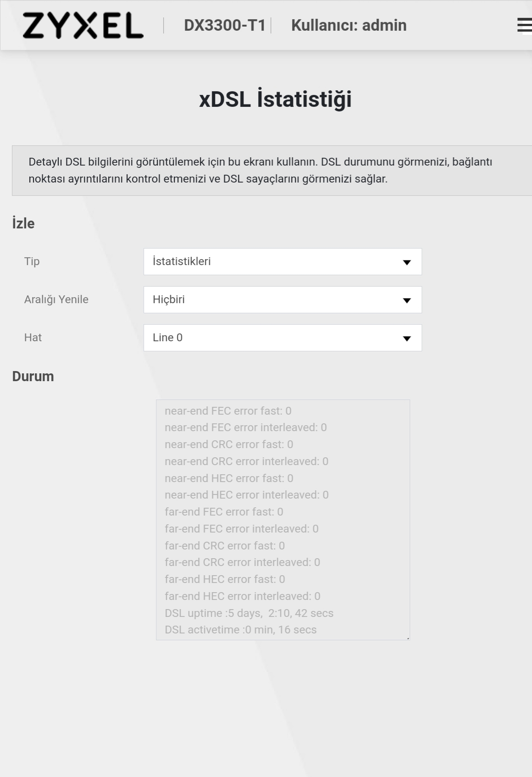532x777 pixels.
Task: Click the Kullanıcı: admin label
Action: point(349,25)
